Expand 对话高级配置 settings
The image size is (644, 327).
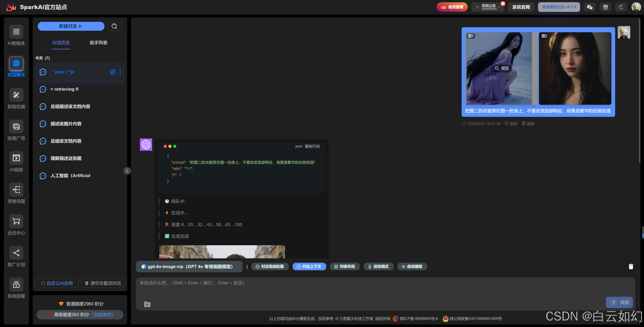click(270, 266)
